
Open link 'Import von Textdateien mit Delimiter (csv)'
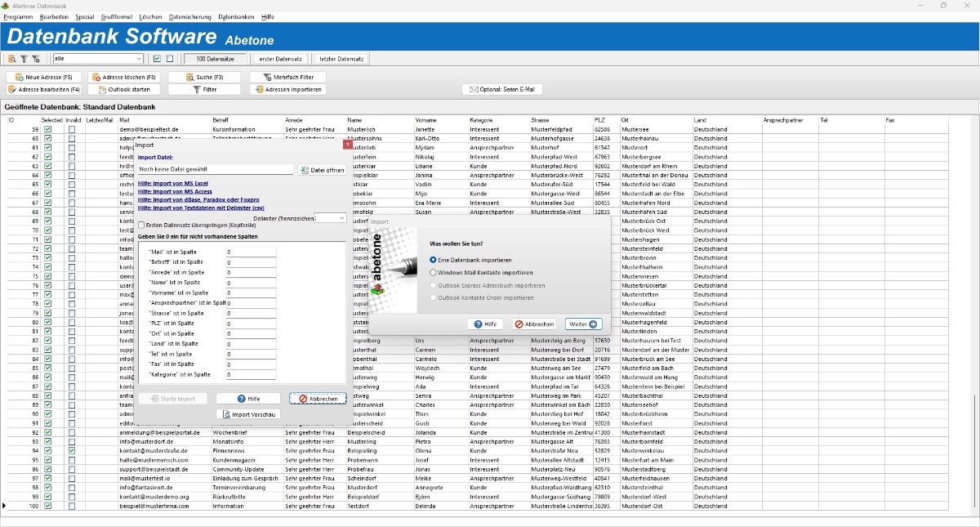click(201, 208)
